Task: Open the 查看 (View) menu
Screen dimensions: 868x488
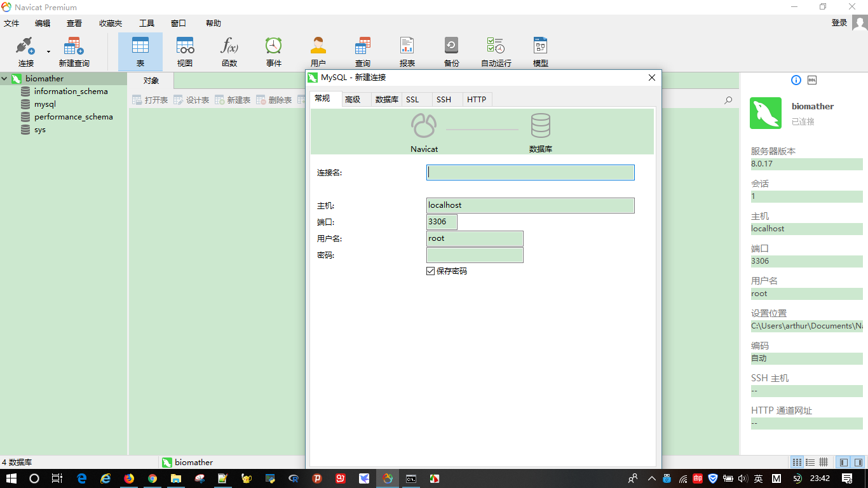Action: coord(74,23)
